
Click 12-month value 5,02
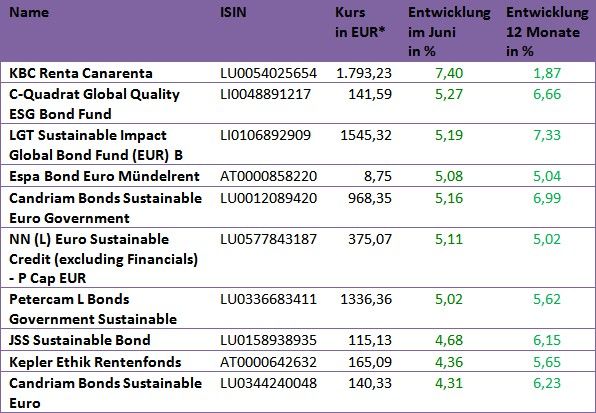coord(547,239)
